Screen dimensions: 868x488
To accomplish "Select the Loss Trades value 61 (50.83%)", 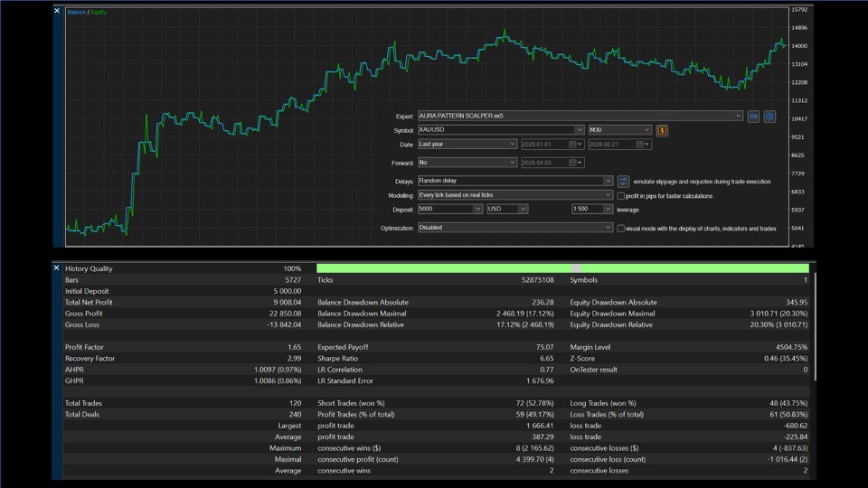I will [788, 415].
